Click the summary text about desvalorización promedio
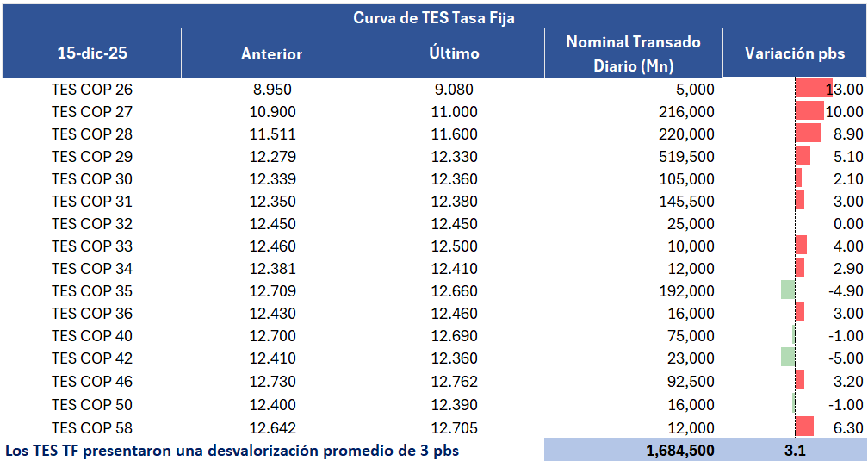 pyautogui.click(x=232, y=451)
